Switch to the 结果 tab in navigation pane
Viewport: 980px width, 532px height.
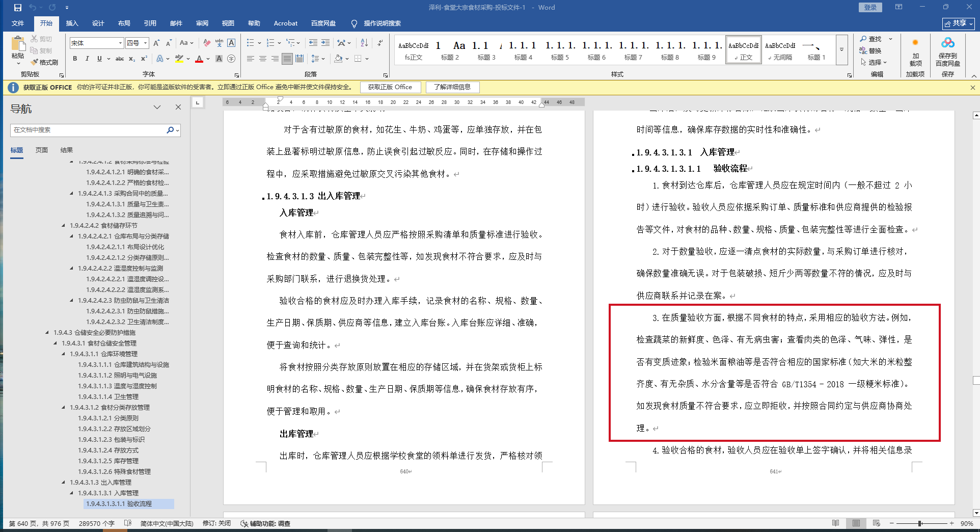point(67,150)
